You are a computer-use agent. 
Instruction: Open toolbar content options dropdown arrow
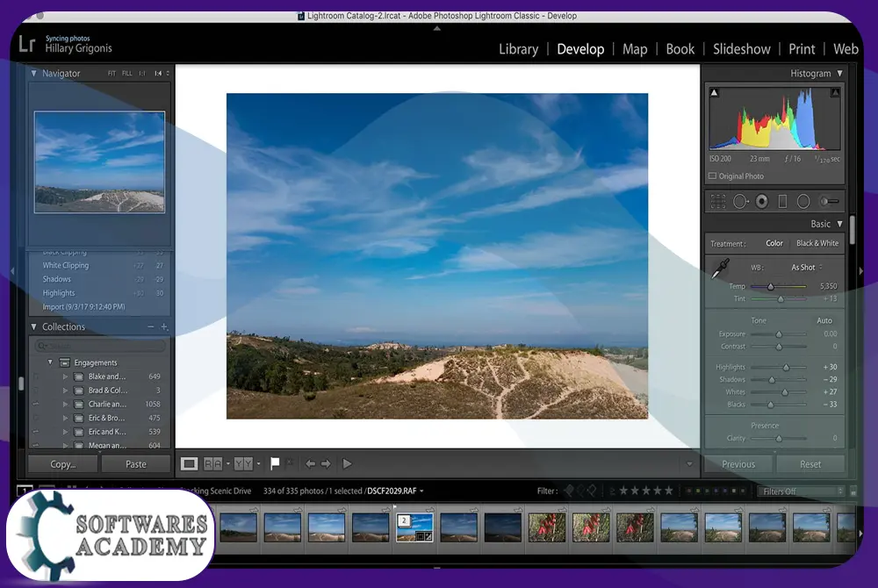pos(689,463)
